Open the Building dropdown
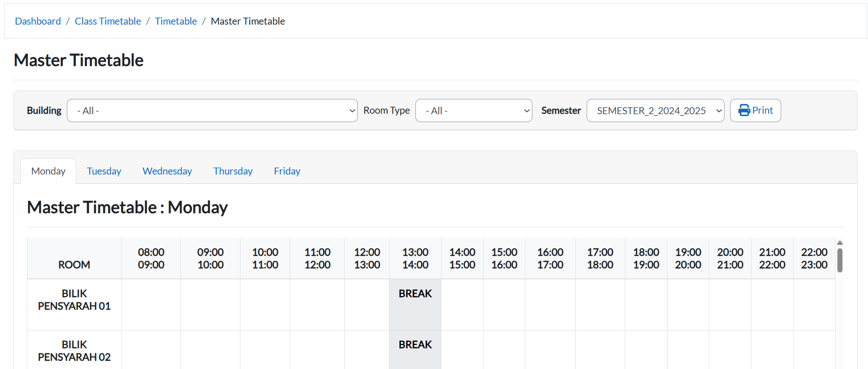This screenshot has width=868, height=369. point(212,110)
